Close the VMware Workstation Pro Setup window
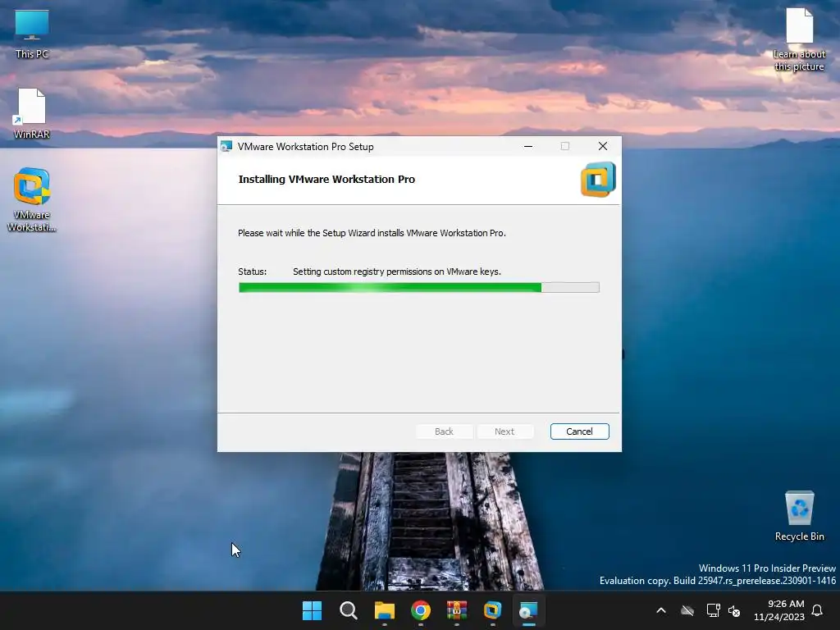Viewport: 840px width, 630px height. (x=603, y=146)
